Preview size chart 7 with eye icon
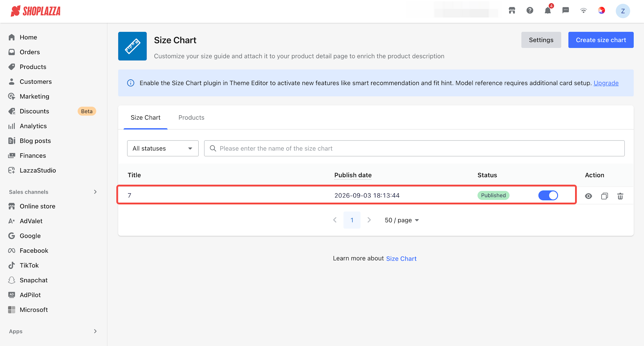This screenshot has width=644, height=346. (588, 196)
